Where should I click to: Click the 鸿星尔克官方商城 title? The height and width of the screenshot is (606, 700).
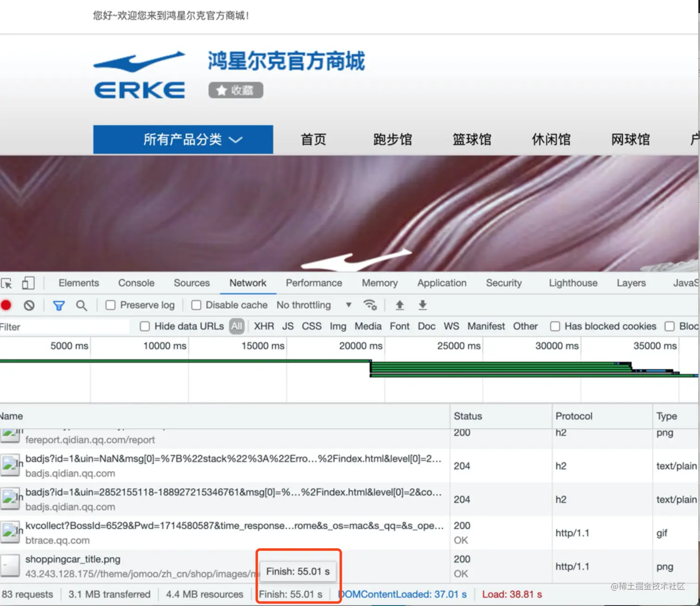point(286,61)
